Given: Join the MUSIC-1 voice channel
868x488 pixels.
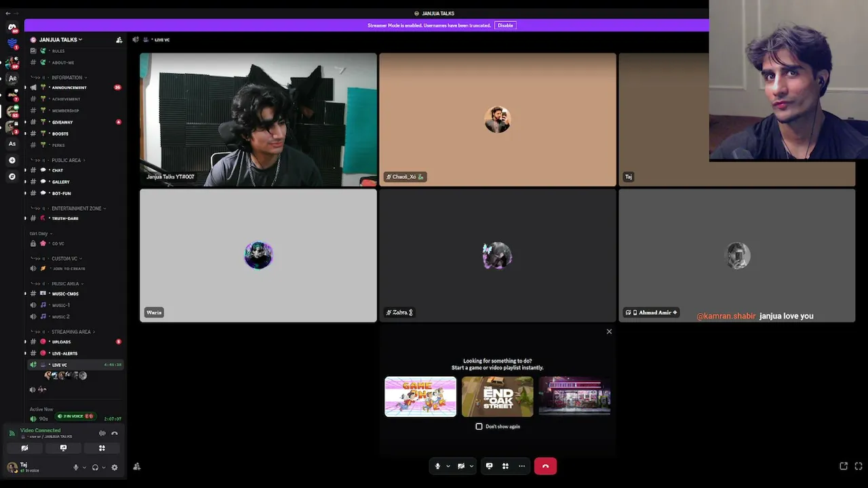Looking at the screenshot, I should (x=76, y=305).
